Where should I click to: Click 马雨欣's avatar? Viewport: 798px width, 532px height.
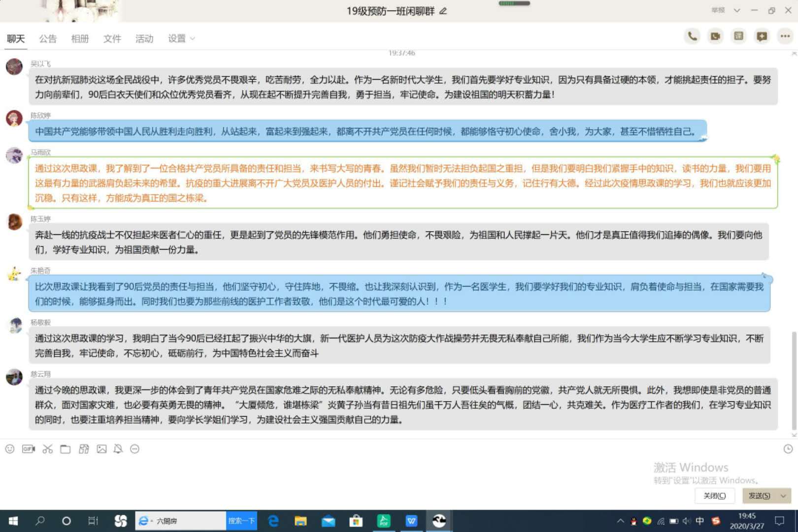(14, 155)
